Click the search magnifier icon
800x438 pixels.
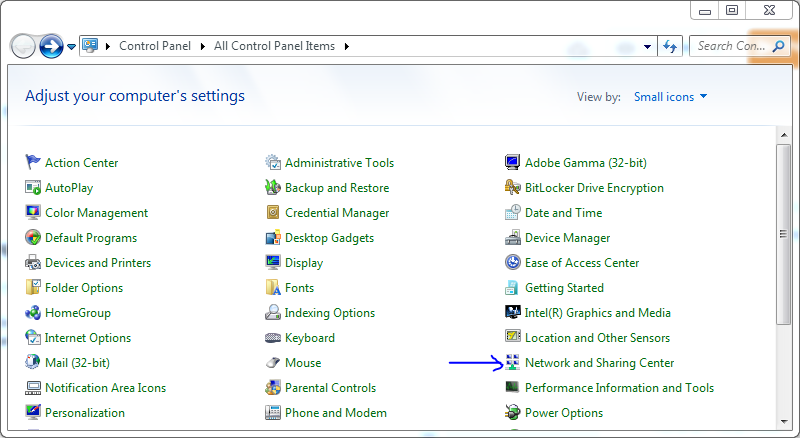coord(779,46)
